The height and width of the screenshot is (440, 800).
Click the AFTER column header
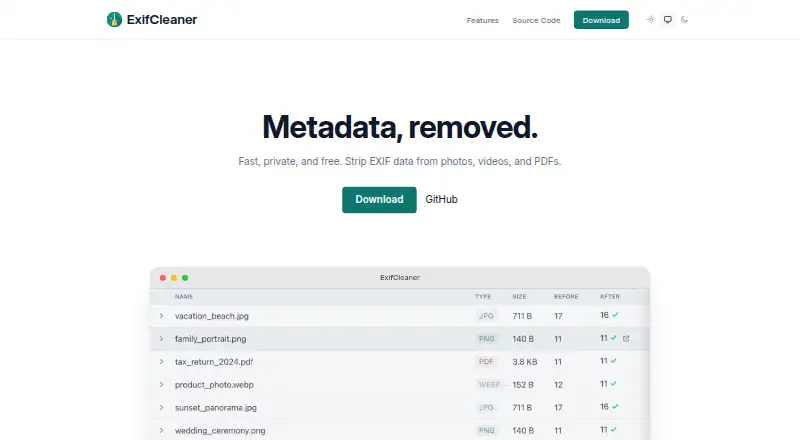[610, 297]
